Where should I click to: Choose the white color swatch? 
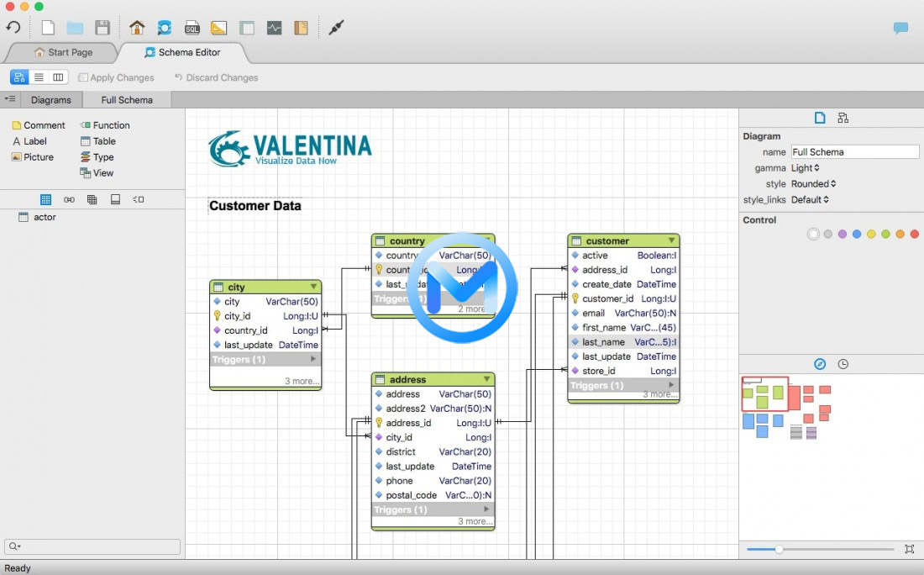813,235
